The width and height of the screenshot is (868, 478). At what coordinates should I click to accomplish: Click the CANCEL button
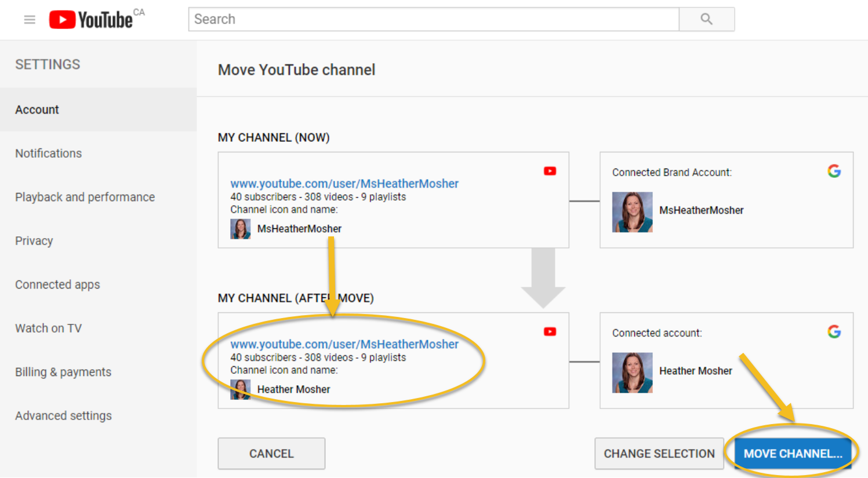coord(271,454)
